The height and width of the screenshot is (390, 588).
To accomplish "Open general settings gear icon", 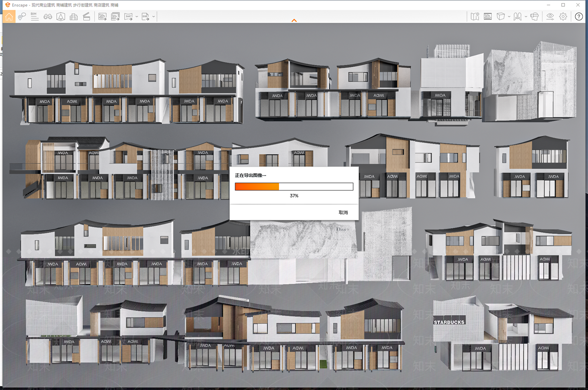I will [563, 17].
